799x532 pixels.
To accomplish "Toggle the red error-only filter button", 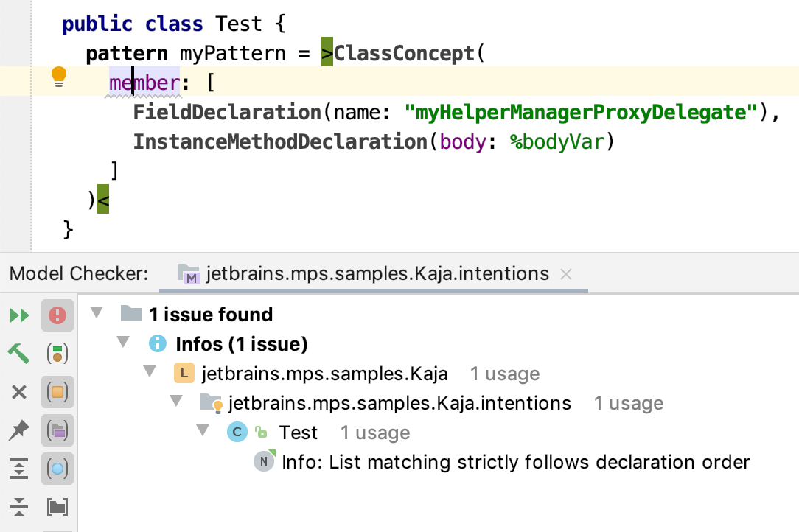I will click(x=57, y=316).
